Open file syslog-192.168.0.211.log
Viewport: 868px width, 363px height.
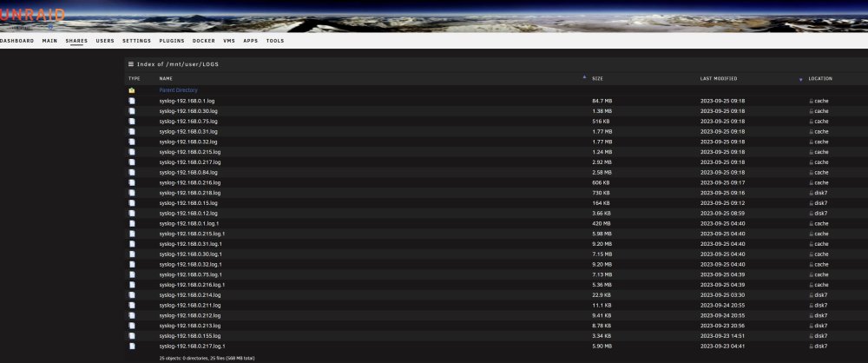(190, 306)
